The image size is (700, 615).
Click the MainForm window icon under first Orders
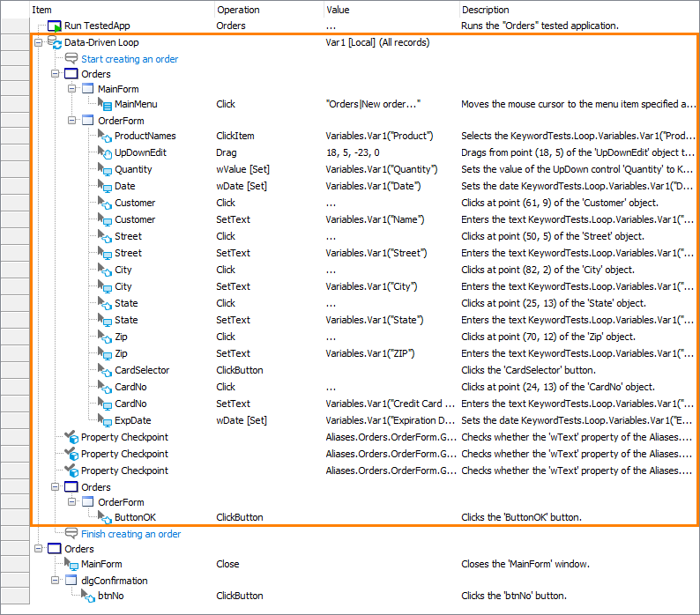click(x=88, y=88)
